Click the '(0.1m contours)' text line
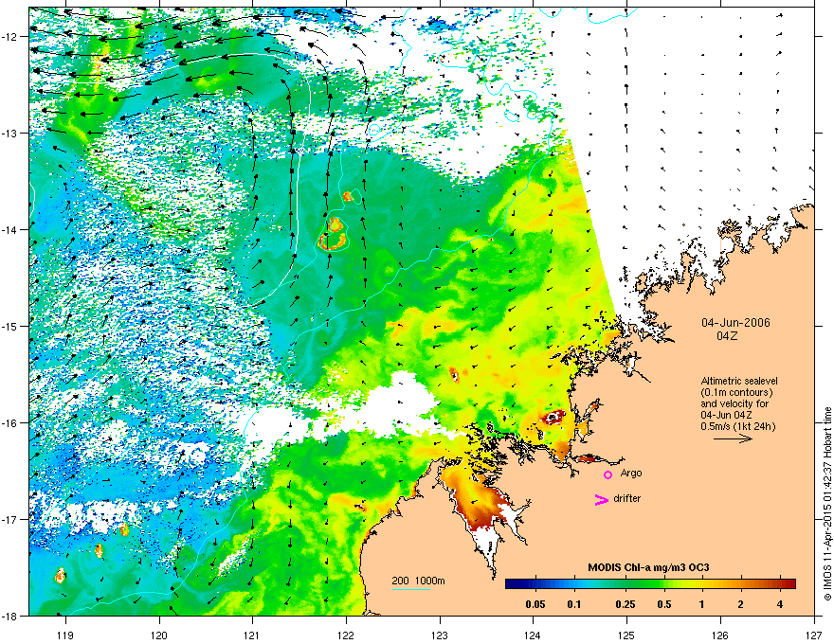Screen dimensions: 834x644 [x=736, y=393]
